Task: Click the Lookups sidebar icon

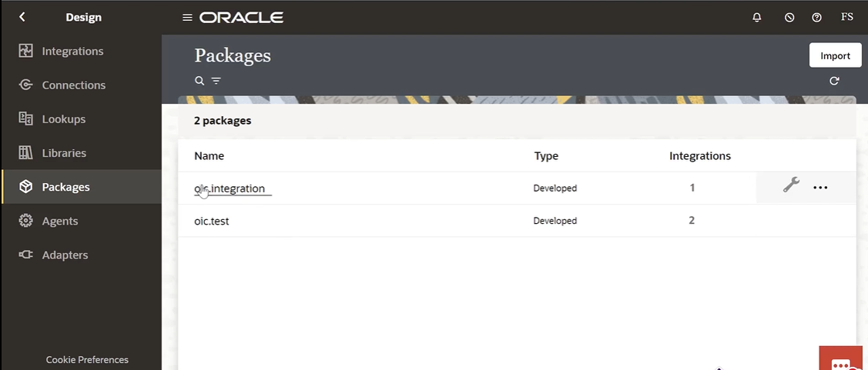Action: 25,118
